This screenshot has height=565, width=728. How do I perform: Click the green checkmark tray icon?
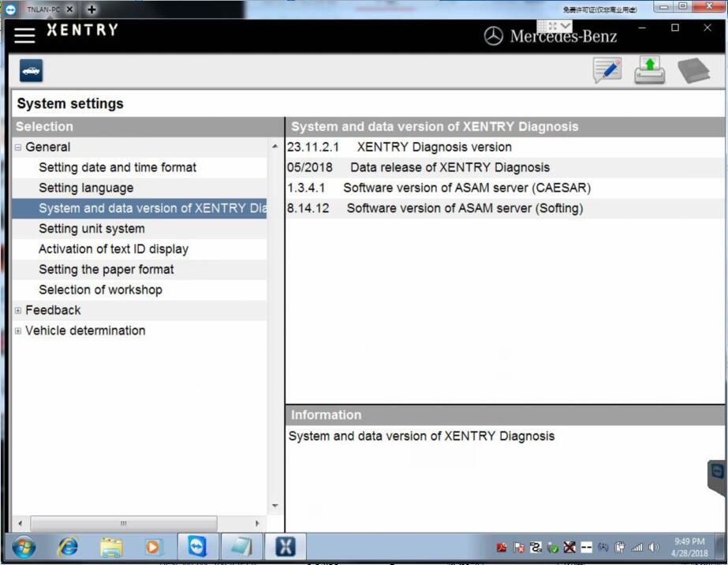pyautogui.click(x=552, y=548)
